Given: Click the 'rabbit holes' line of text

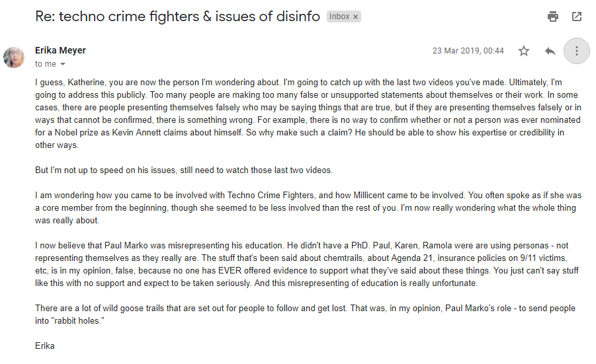Looking at the screenshot, I should [69, 321].
